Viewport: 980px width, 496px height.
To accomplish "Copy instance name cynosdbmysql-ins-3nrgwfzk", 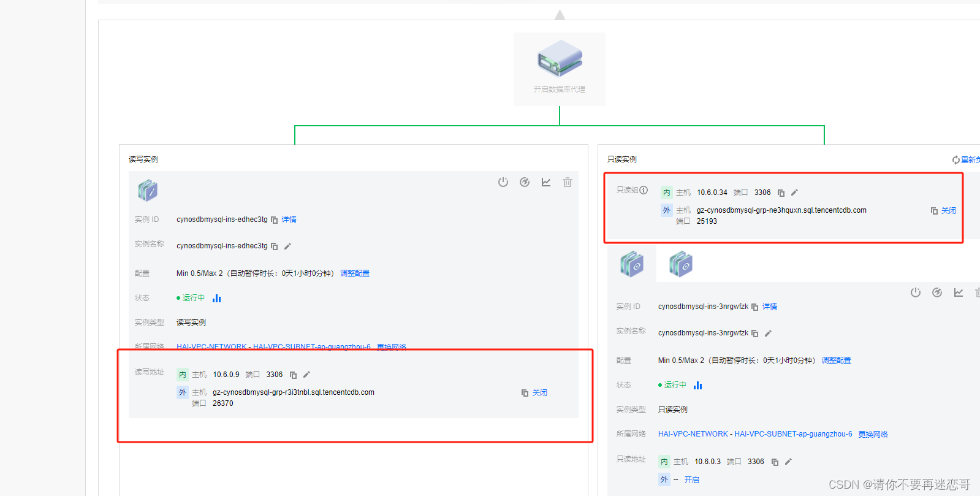I will click(x=755, y=334).
